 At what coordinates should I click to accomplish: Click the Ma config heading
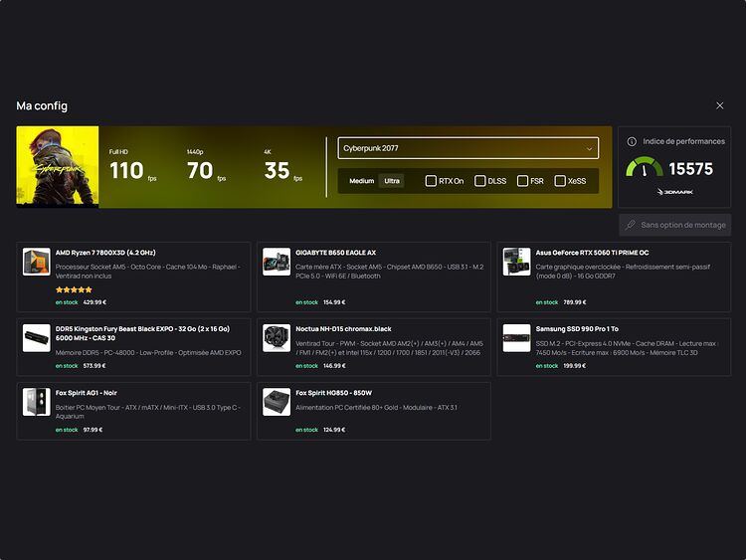pyautogui.click(x=42, y=105)
